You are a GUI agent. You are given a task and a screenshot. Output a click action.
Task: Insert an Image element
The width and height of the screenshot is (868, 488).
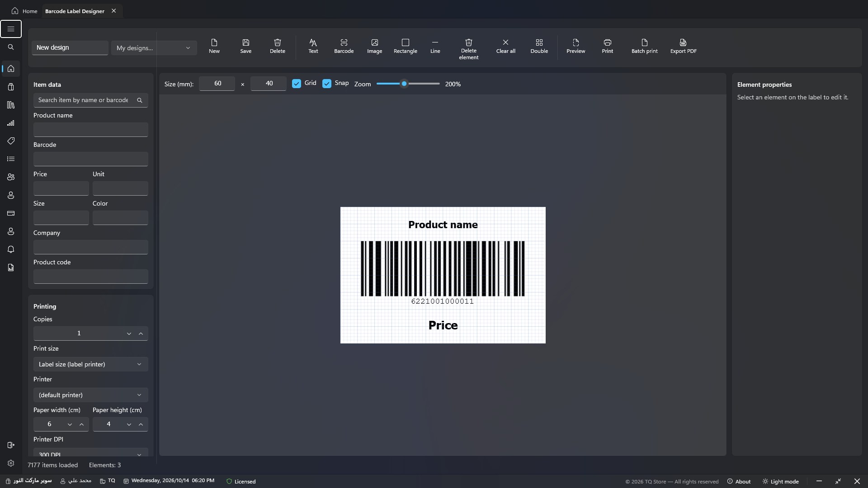pyautogui.click(x=374, y=46)
